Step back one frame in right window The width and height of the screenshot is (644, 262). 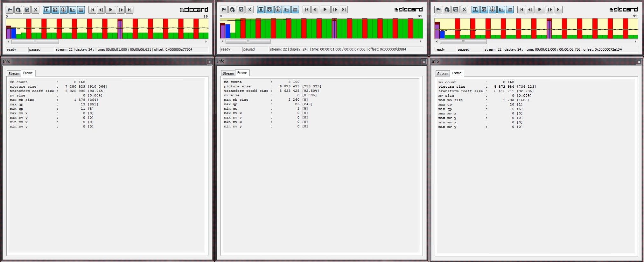pos(530,10)
